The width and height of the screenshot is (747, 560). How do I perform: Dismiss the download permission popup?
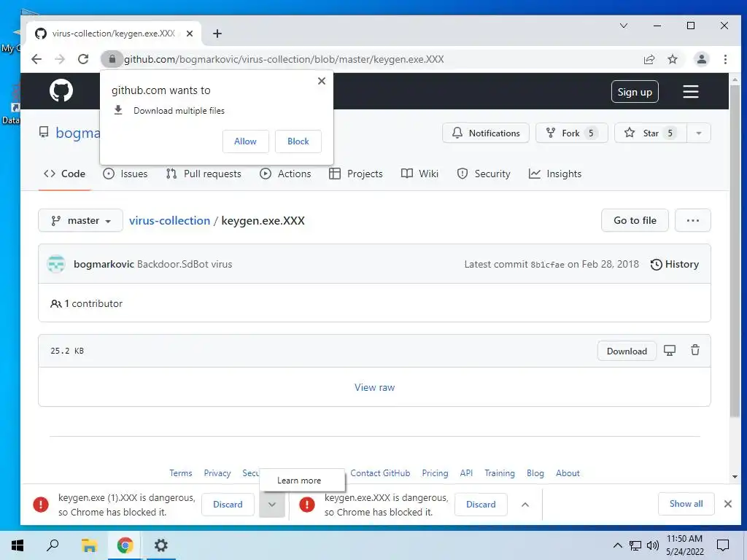click(322, 81)
